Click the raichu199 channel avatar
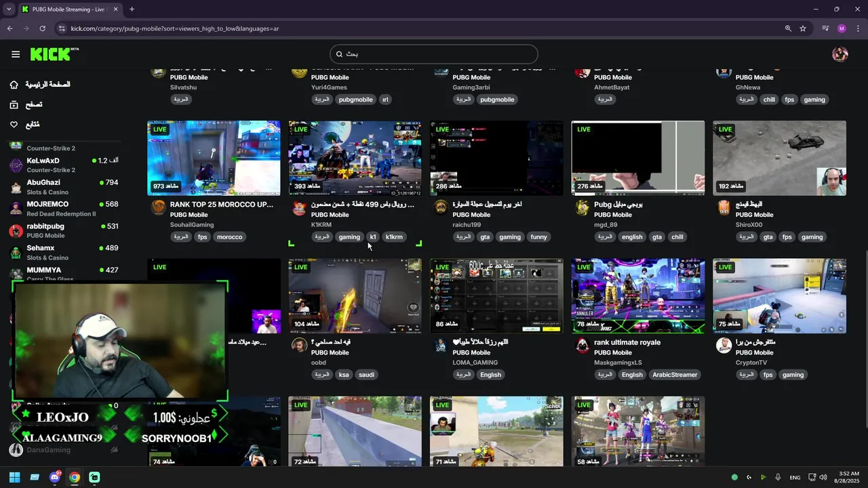The width and height of the screenshot is (868, 488). point(441,207)
